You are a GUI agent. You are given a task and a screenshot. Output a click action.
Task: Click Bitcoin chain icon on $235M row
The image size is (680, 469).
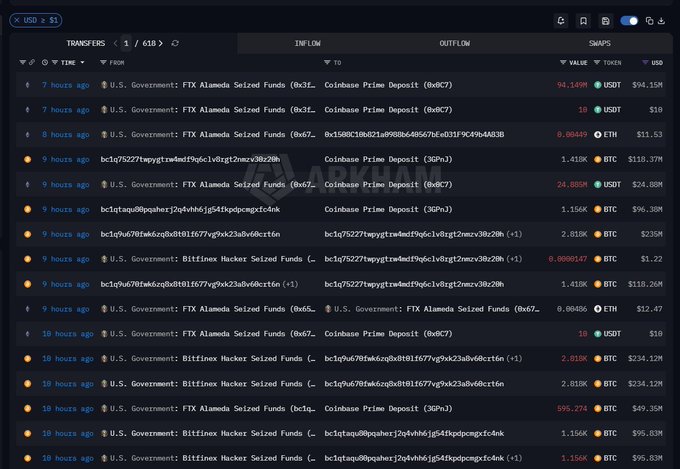tap(27, 234)
